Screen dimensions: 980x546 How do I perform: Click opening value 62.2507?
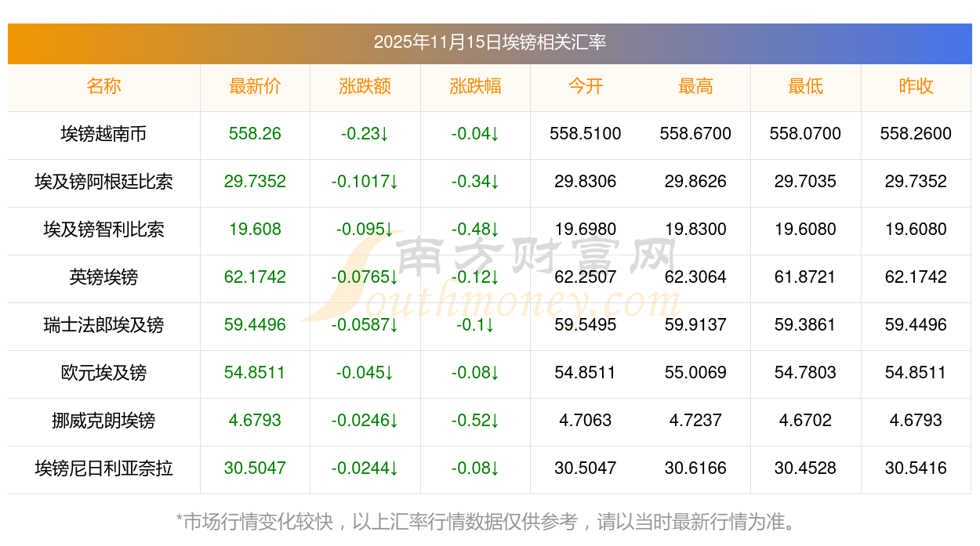(x=586, y=277)
